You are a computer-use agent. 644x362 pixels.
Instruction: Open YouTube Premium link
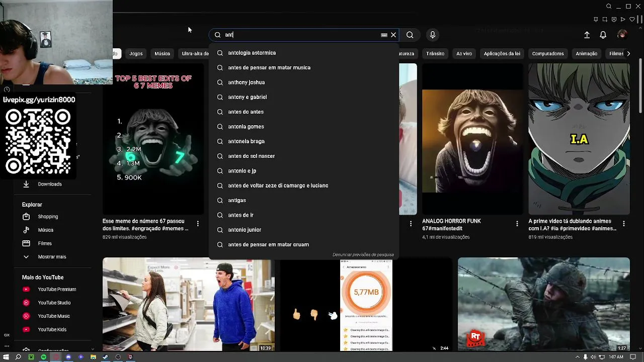57,289
